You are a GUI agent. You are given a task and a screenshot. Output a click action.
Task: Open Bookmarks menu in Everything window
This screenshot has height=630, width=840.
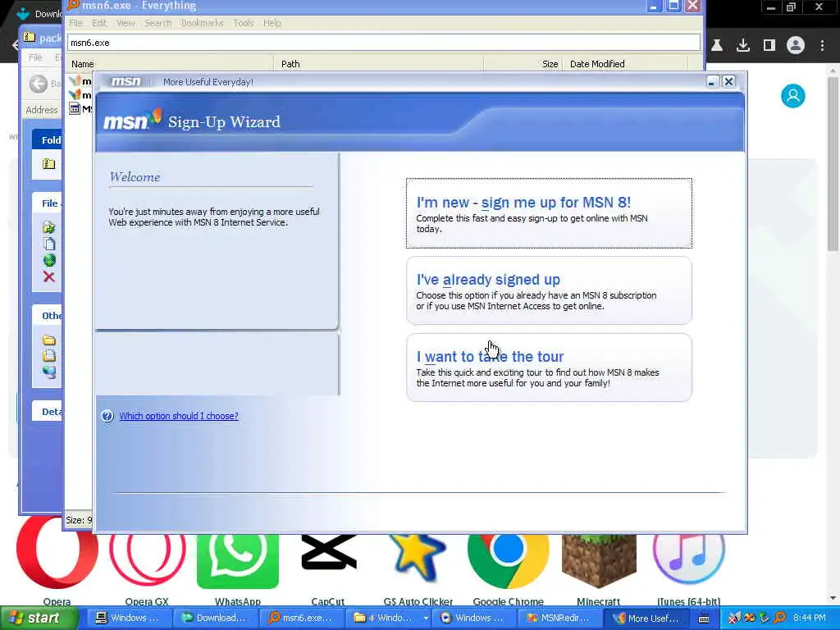click(202, 23)
